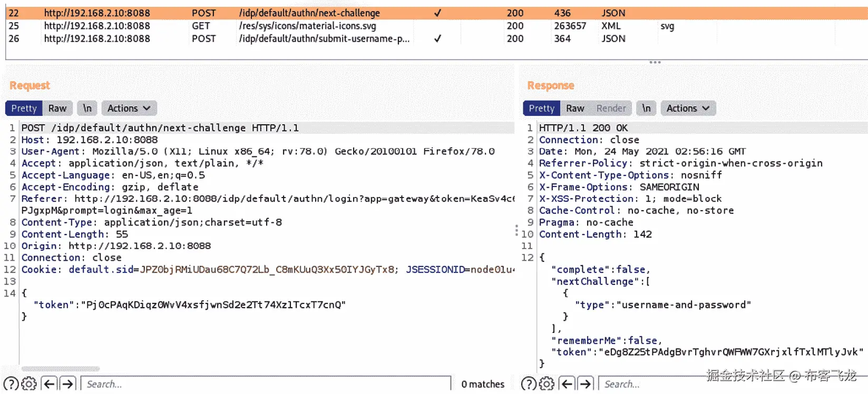The image size is (868, 394).
Task: Switch Request view to Pretty tab
Action: click(x=24, y=108)
